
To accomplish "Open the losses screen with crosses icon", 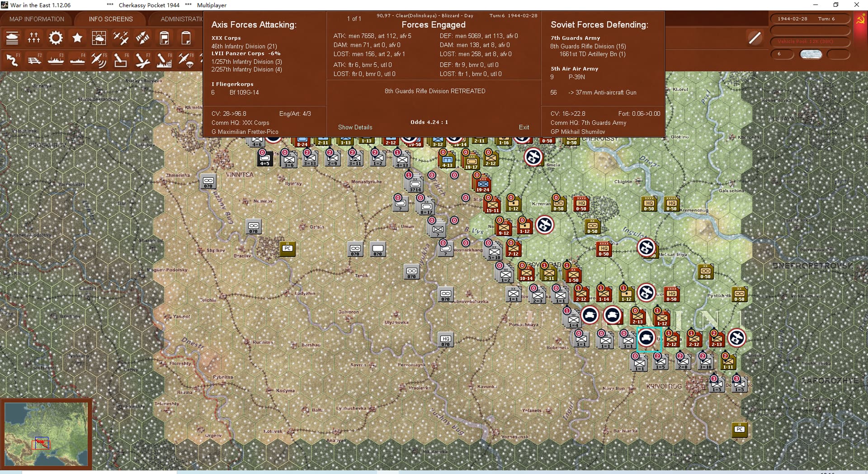I will click(x=34, y=38).
